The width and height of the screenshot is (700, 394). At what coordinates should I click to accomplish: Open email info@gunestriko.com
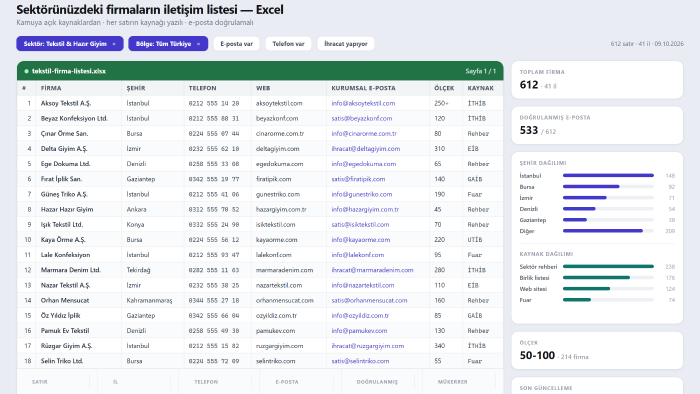click(x=362, y=194)
